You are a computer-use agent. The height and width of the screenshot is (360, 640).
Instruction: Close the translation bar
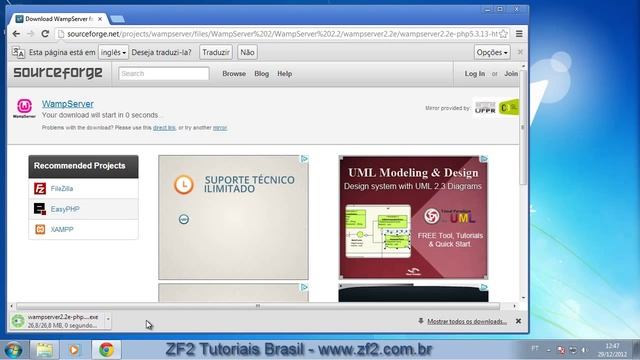pyautogui.click(x=520, y=52)
